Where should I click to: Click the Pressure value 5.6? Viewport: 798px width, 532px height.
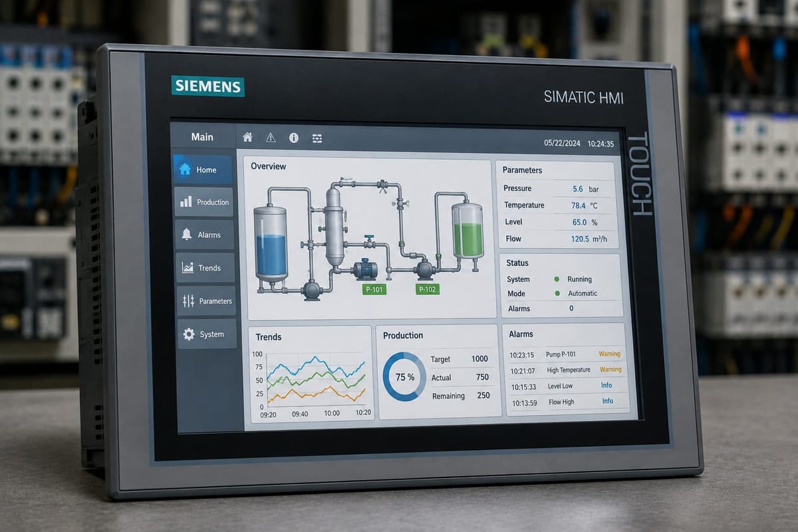(x=577, y=189)
